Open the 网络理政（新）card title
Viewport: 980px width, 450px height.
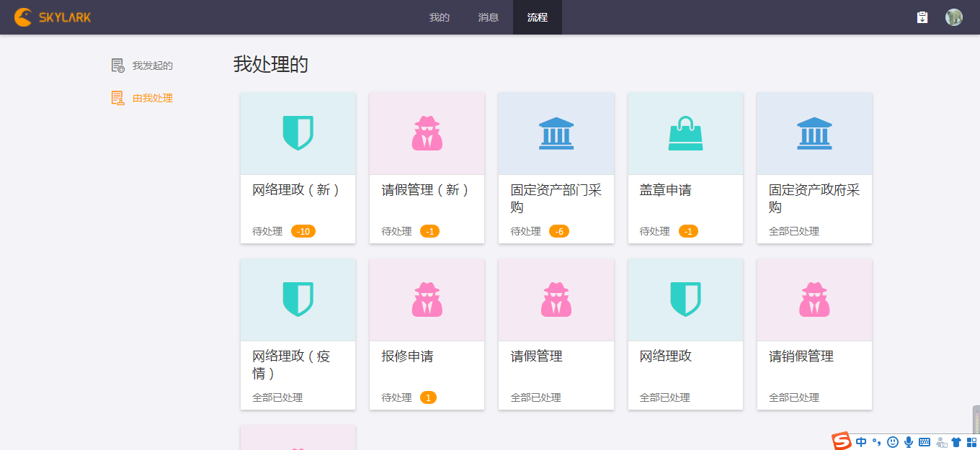[295, 190]
